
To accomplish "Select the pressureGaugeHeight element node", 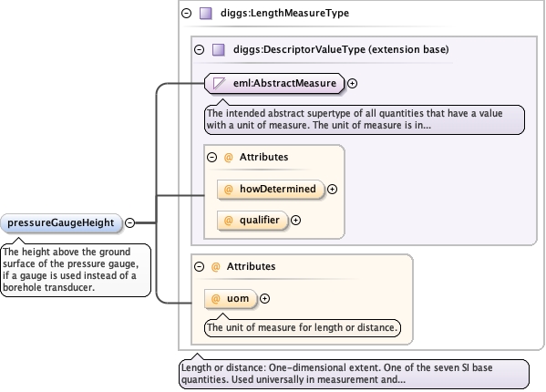I will click(x=61, y=223).
